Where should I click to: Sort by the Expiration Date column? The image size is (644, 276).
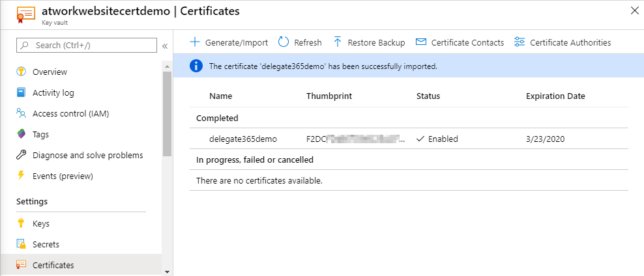[555, 96]
